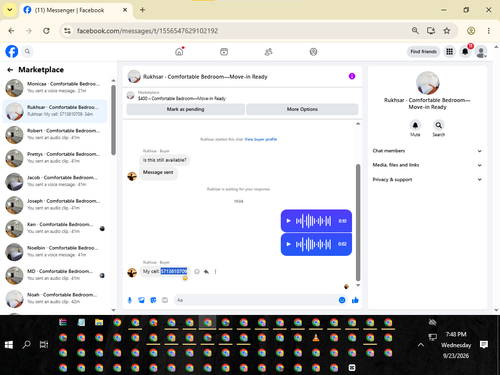Click the address bar URL
This screenshot has height=375, width=500.
[147, 31]
